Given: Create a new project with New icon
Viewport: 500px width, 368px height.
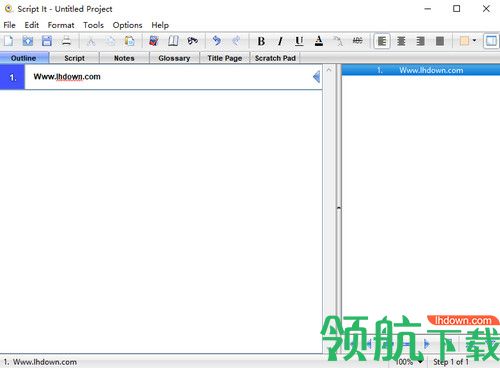Looking at the screenshot, I should [8, 41].
